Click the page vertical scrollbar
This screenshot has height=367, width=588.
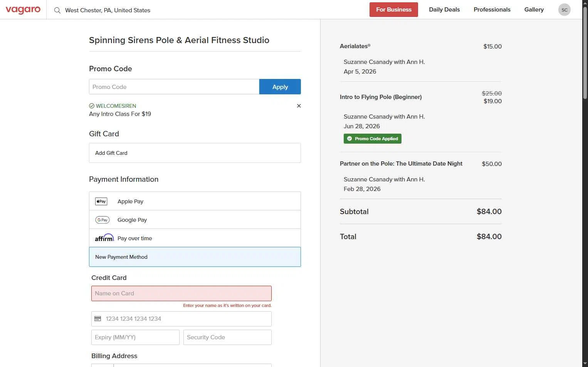585,54
